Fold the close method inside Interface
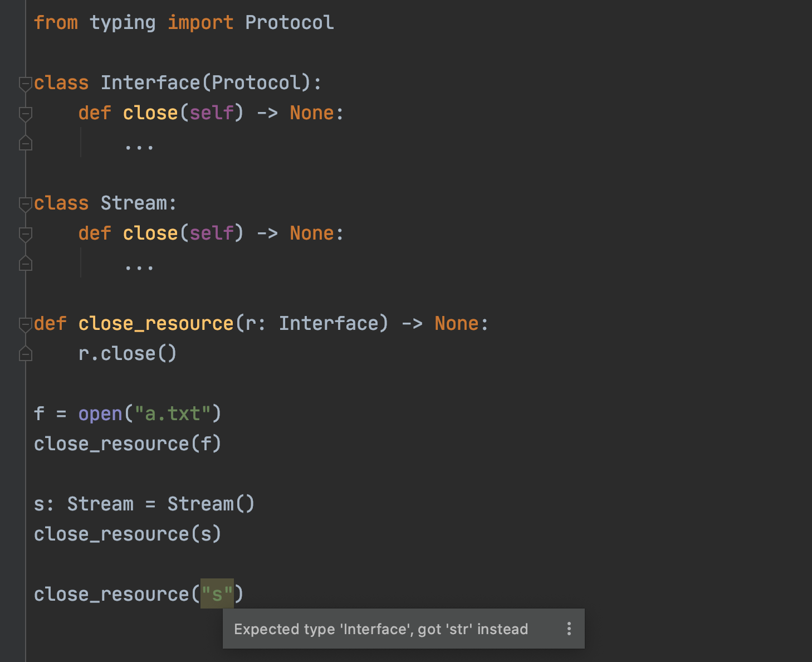 [x=26, y=114]
